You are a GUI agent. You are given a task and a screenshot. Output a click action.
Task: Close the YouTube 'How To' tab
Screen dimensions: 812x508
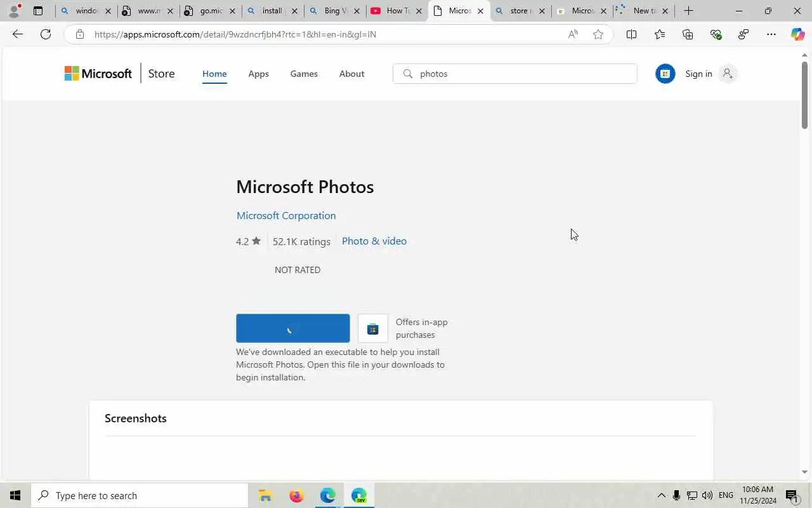point(419,11)
